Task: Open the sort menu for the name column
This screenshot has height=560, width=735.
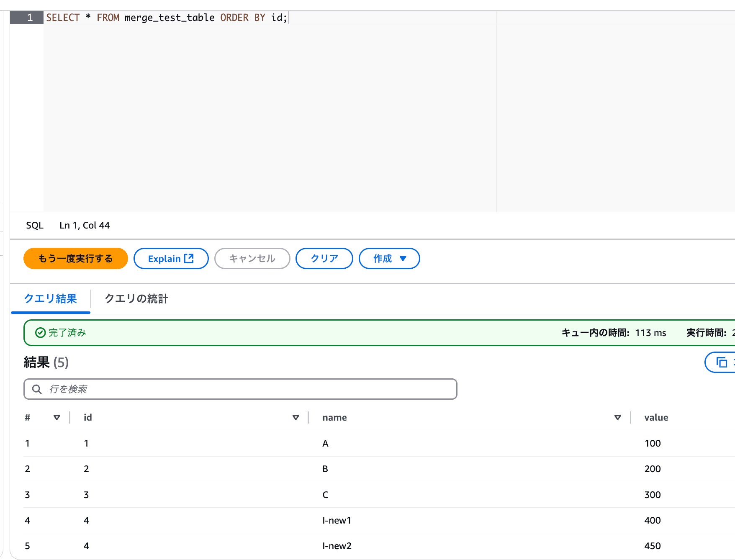Action: 618,417
